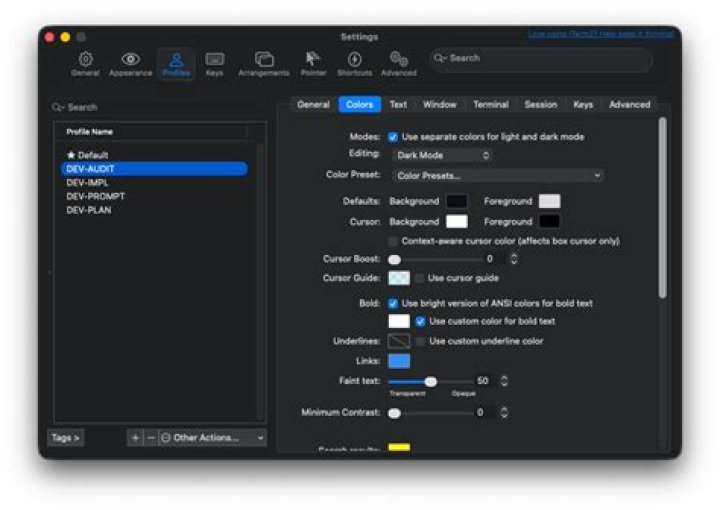The image size is (720, 510).
Task: Expand the Tags panel
Action: (66, 437)
